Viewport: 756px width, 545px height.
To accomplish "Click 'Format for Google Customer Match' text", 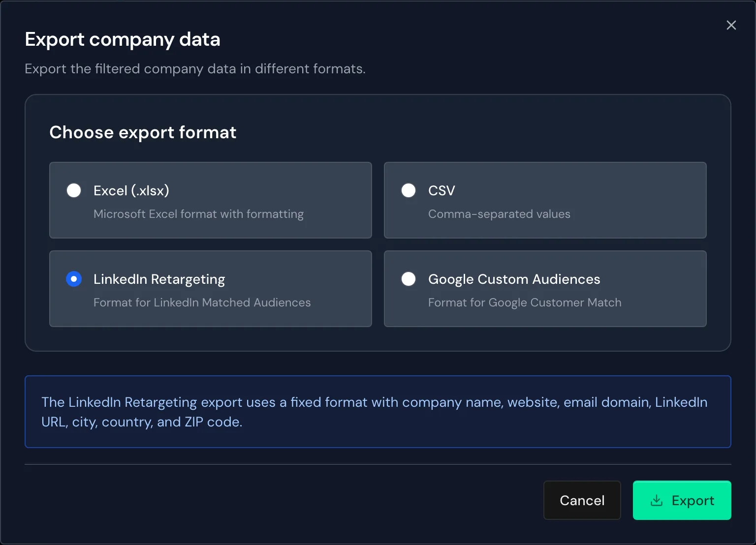I will tap(525, 303).
